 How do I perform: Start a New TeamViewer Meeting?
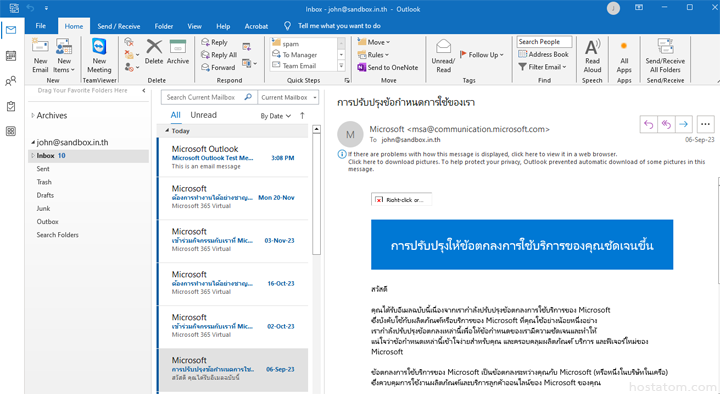[99, 56]
